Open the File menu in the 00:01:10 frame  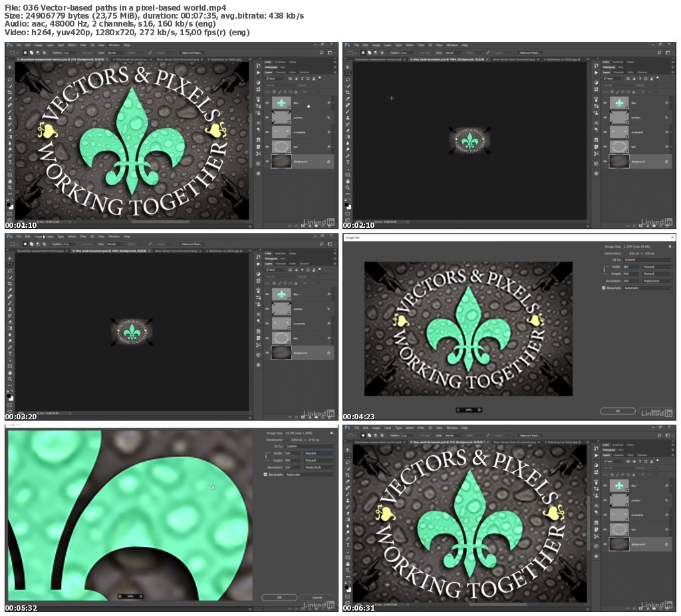19,45
